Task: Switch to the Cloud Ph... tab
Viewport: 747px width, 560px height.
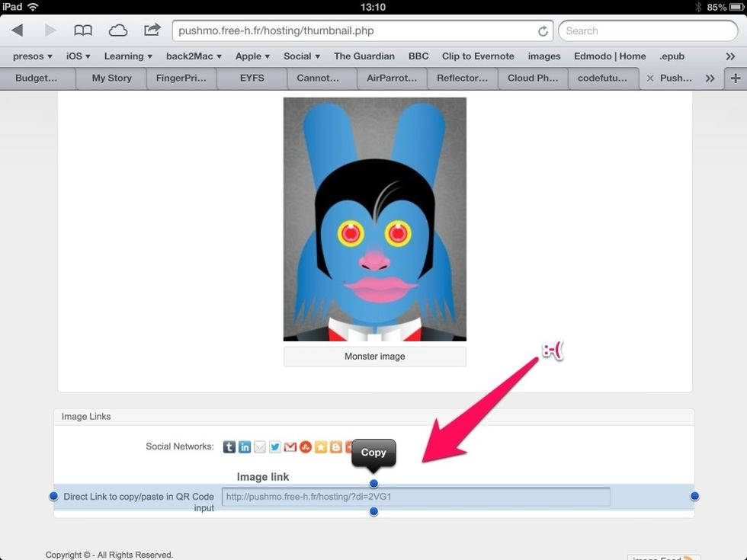Action: point(533,78)
